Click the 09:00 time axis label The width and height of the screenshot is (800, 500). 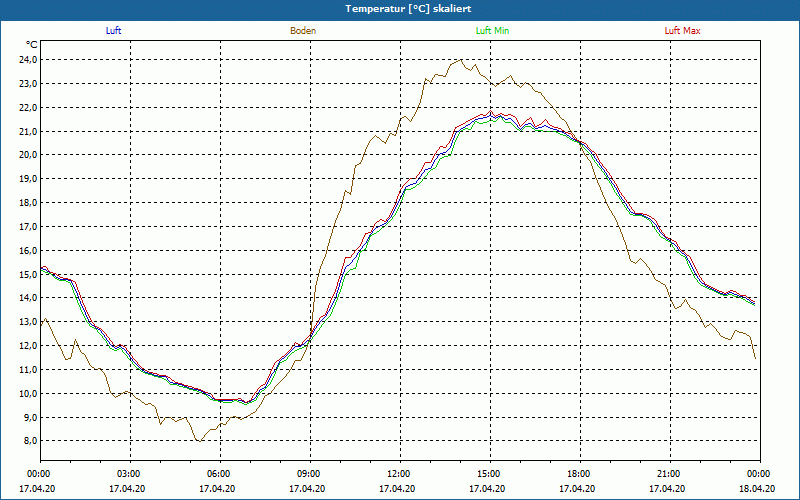307,474
